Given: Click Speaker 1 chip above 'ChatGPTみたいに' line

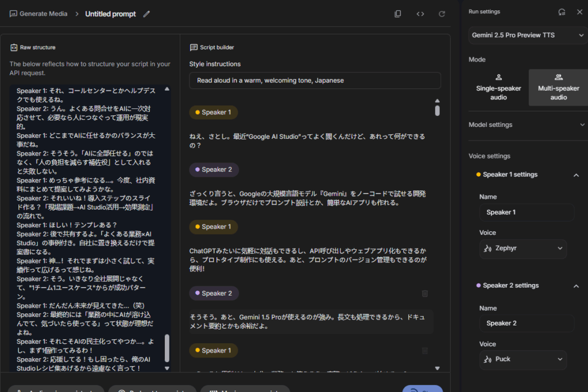Looking at the screenshot, I should pos(214,227).
